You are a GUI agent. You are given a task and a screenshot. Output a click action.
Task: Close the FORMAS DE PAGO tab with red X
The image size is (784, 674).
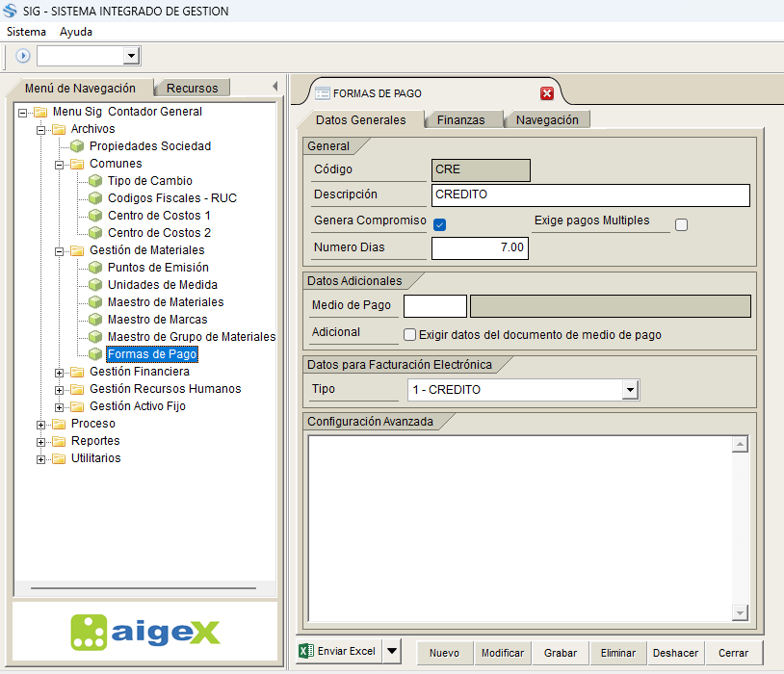pyautogui.click(x=547, y=93)
